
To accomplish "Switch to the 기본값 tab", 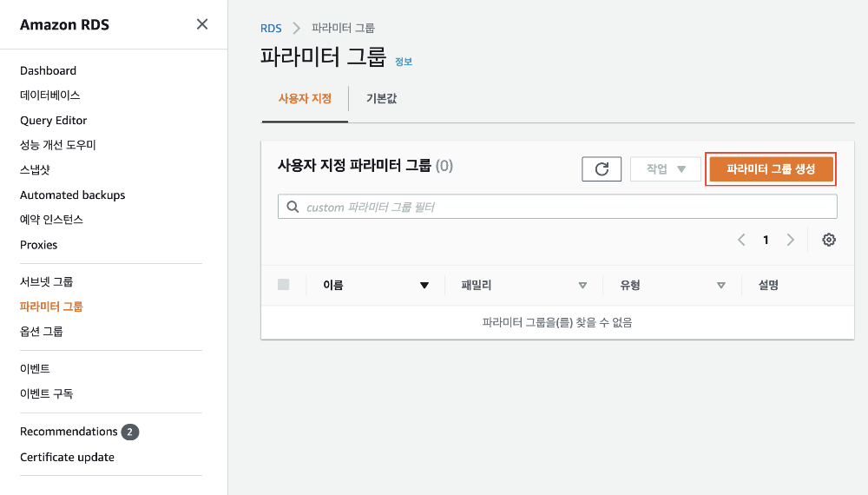I will point(381,98).
